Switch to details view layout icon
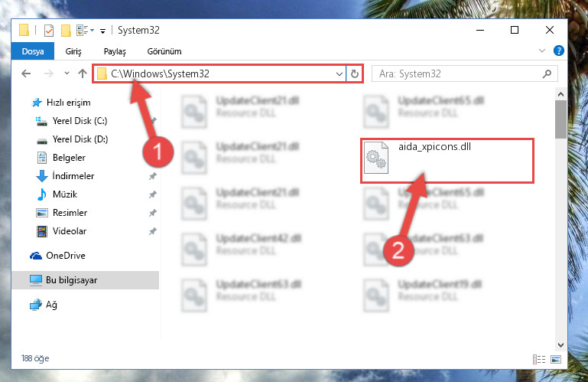 539,360
